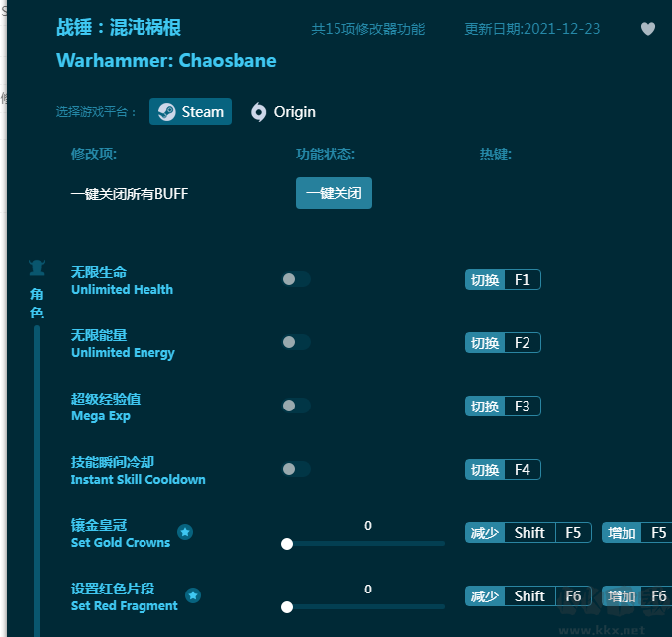The height and width of the screenshot is (637, 672).
Task: Click the heart favorite icon
Action: [x=648, y=29]
